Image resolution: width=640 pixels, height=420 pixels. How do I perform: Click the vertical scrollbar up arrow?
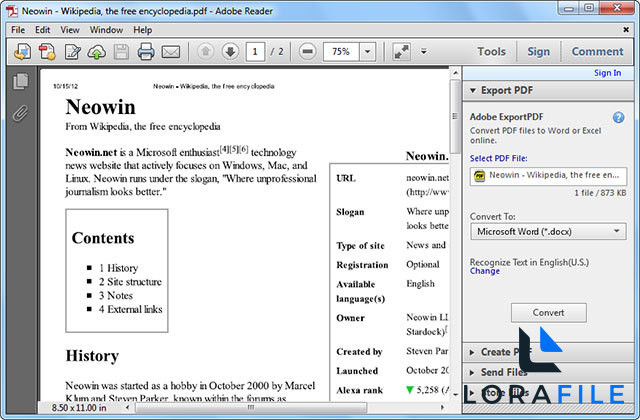point(455,73)
